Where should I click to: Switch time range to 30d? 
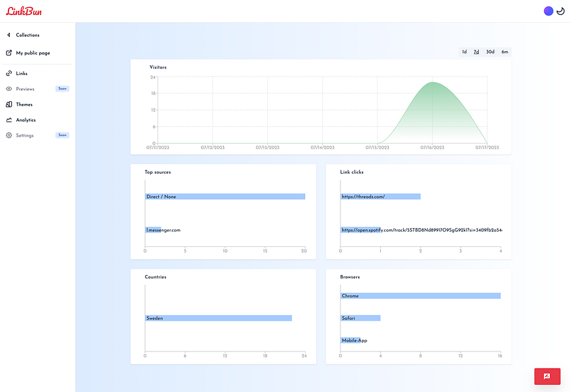(x=490, y=52)
